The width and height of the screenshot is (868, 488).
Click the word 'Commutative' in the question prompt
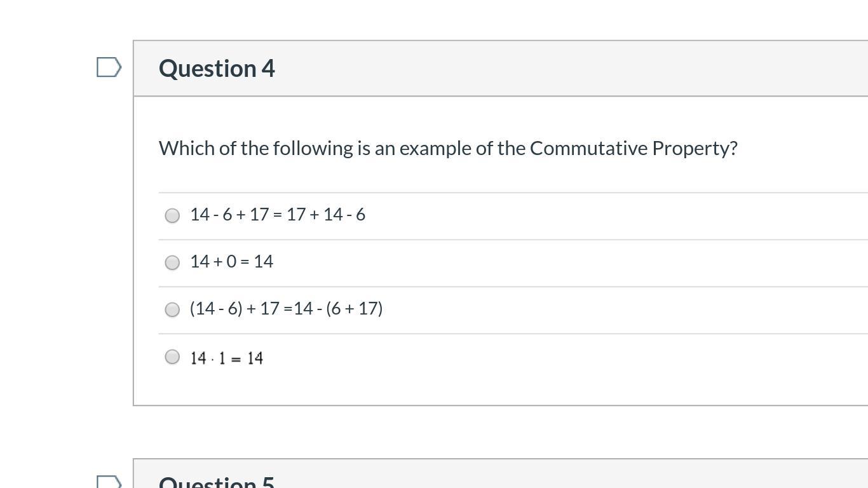[588, 148]
